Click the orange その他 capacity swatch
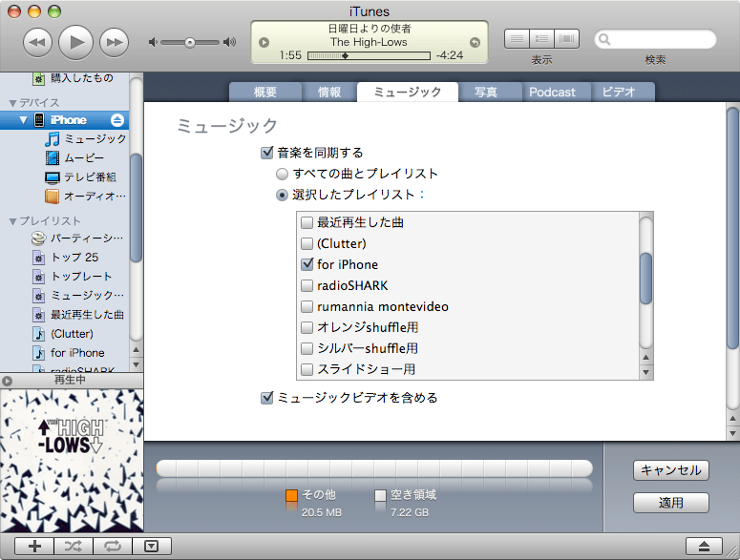The width and height of the screenshot is (740, 560). tap(291, 496)
